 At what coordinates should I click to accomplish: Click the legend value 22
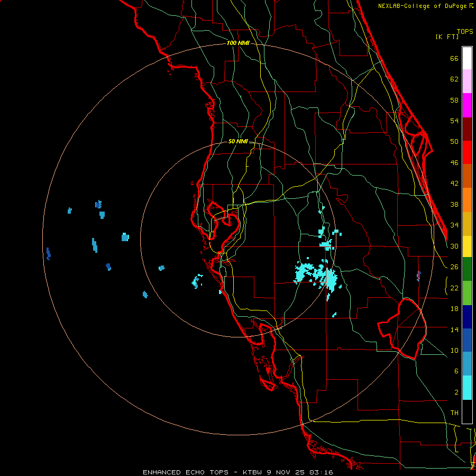[454, 288]
